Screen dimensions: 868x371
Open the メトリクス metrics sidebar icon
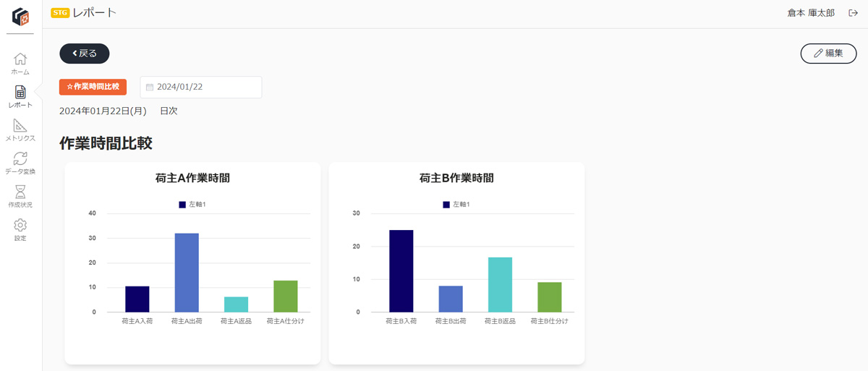click(20, 130)
